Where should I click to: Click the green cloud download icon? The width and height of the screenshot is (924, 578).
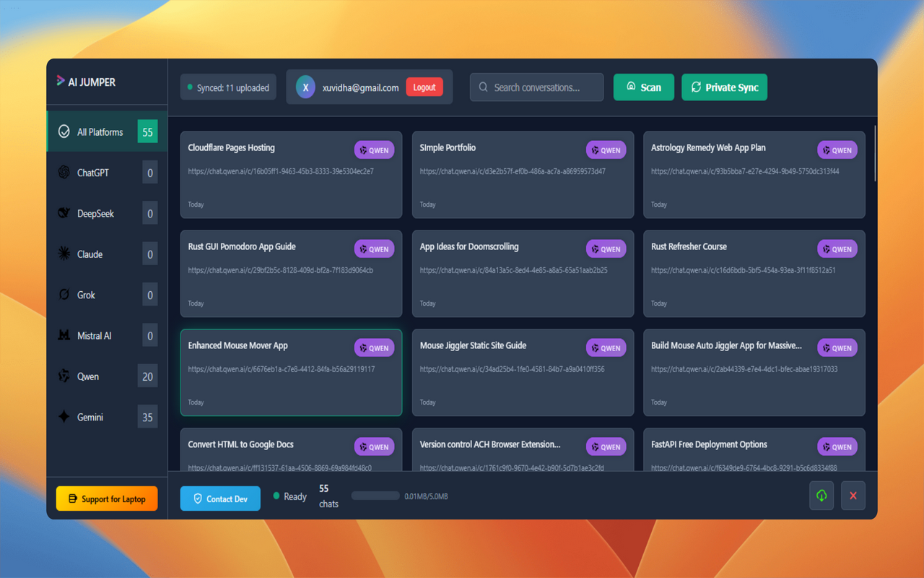(x=821, y=496)
